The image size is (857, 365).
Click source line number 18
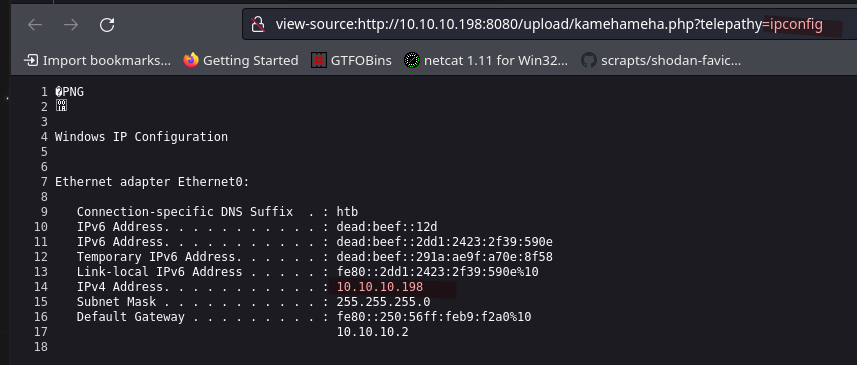point(41,347)
